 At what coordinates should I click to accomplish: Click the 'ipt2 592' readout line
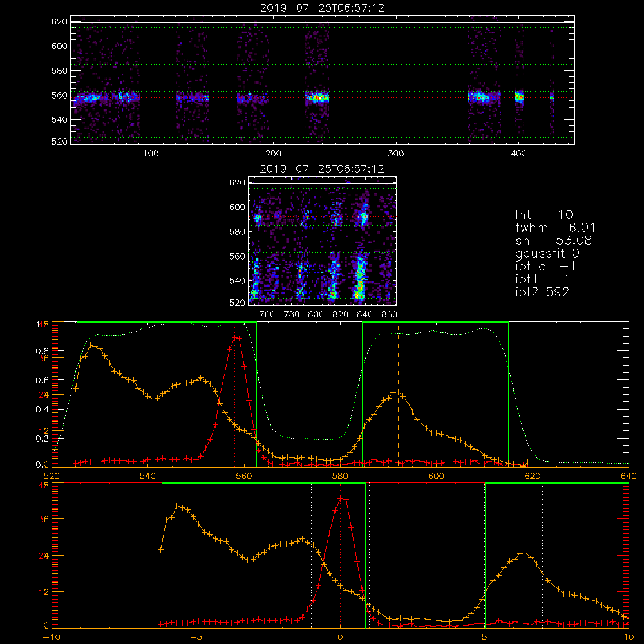pos(542,292)
